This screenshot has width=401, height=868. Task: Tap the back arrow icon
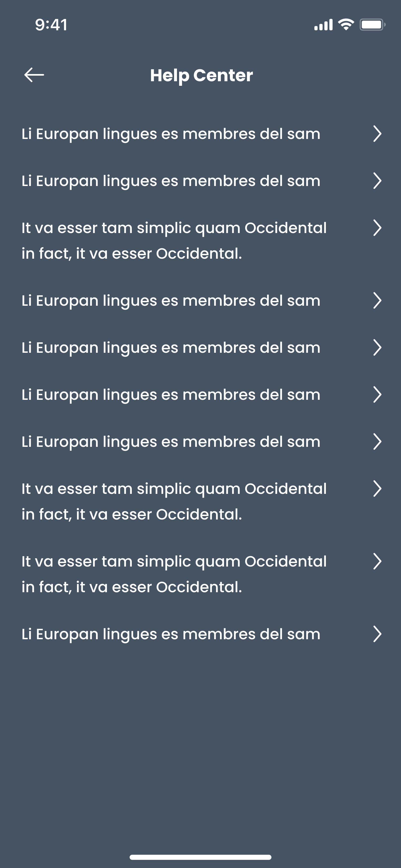click(34, 75)
